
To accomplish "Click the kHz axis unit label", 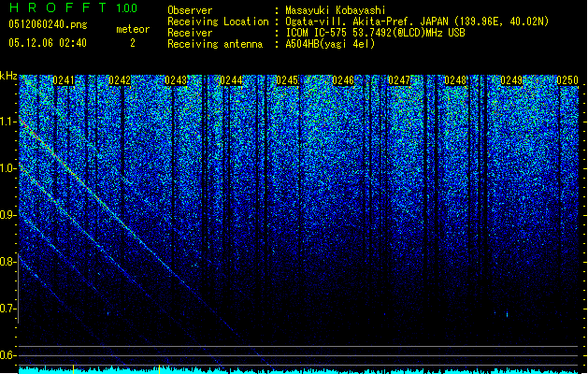I will (8, 76).
